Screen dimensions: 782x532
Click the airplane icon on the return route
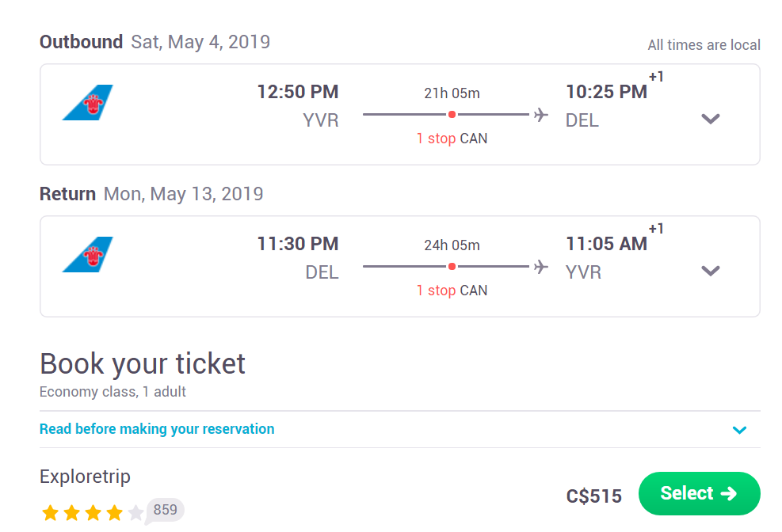tap(540, 267)
